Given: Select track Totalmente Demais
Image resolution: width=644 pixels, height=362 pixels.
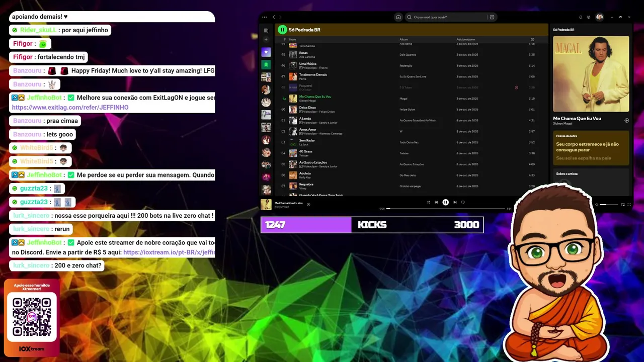Looking at the screenshot, I should [x=411, y=76].
